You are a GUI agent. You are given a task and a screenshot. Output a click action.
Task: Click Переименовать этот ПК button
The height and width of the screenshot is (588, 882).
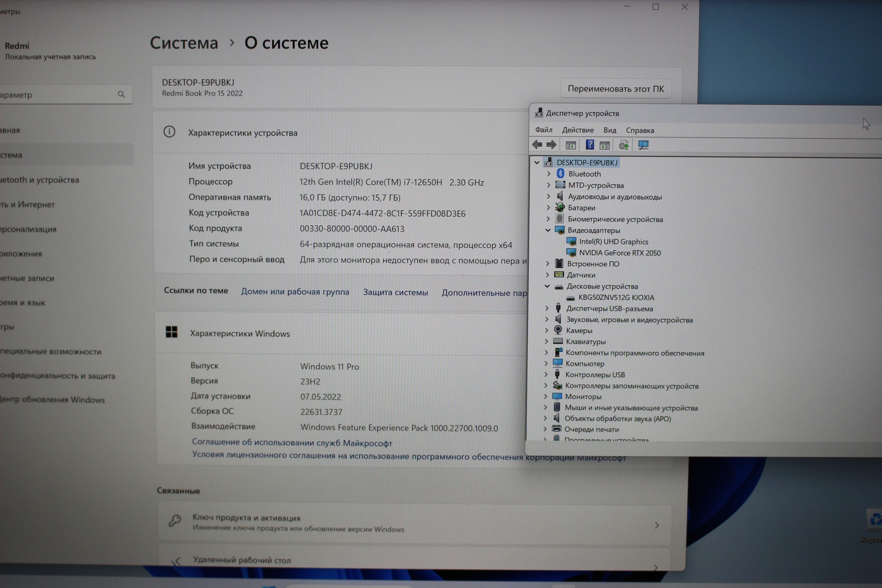coord(616,89)
